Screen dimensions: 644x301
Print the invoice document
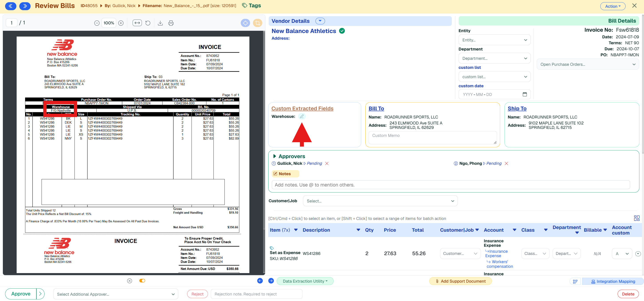(x=171, y=23)
